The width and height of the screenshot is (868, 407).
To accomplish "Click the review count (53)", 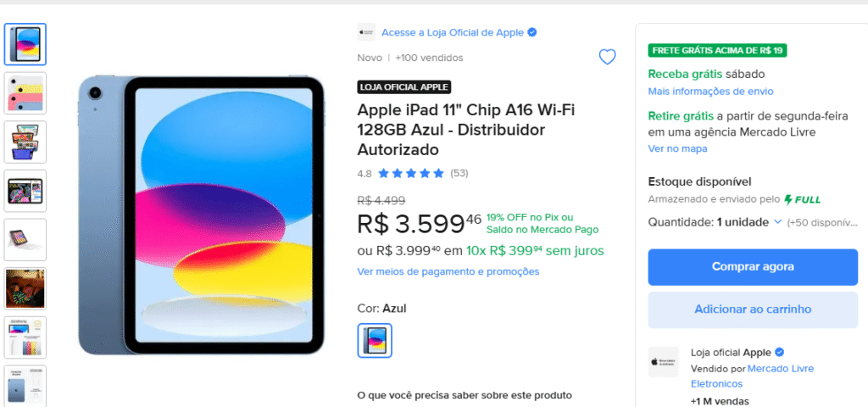I will (459, 173).
